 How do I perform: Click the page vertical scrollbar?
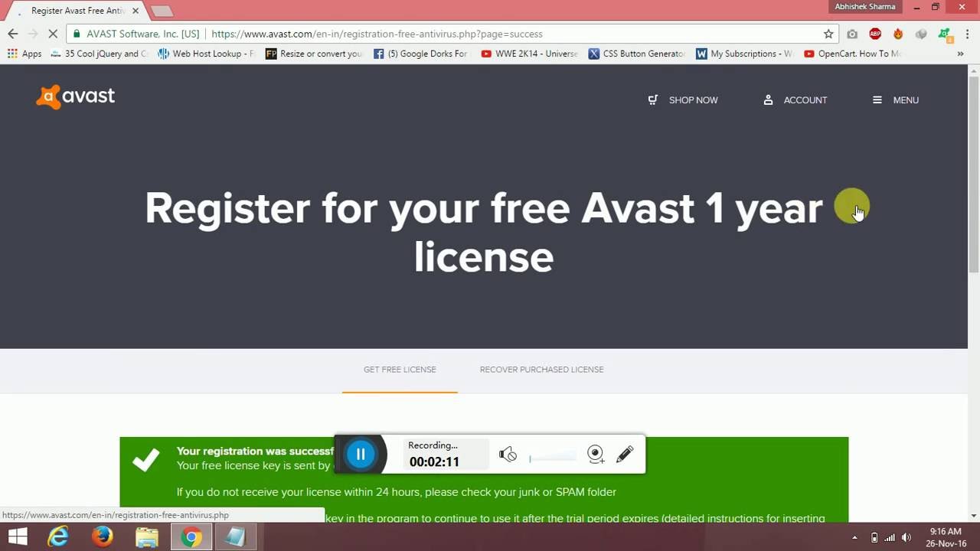(974, 174)
